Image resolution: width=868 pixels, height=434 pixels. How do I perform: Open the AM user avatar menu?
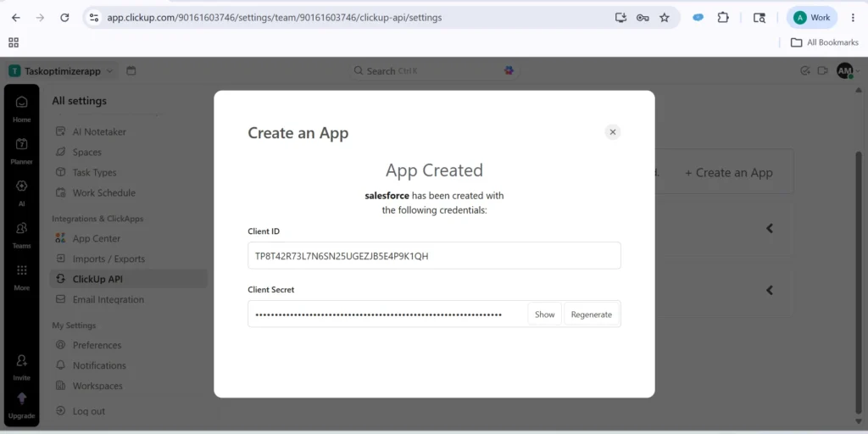[847, 71]
